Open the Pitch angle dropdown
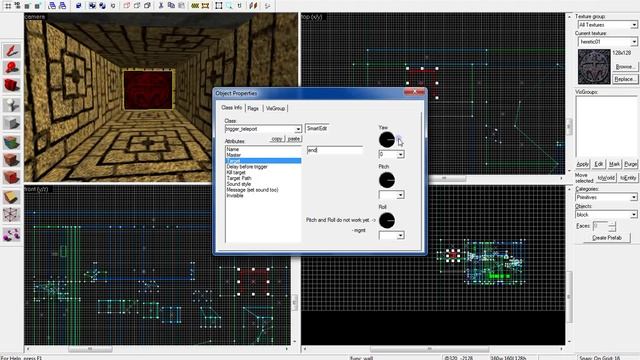This screenshot has height=360, width=640. (400, 195)
